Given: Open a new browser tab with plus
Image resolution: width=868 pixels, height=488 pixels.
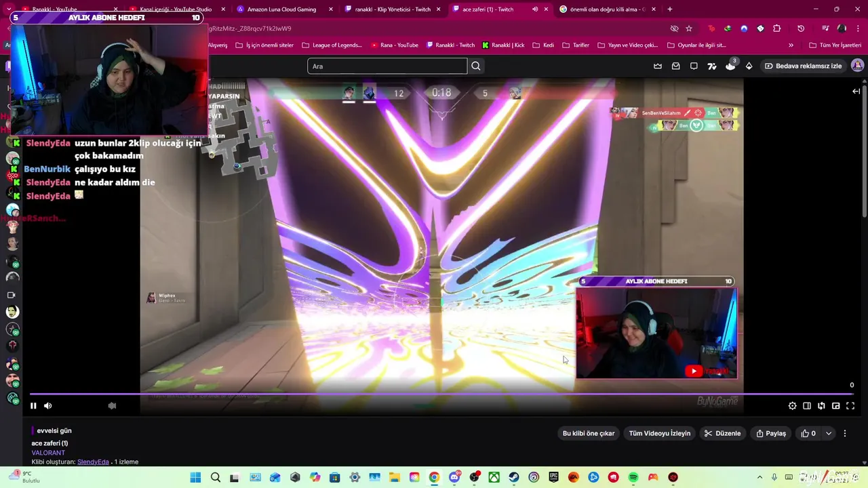Looking at the screenshot, I should (670, 9).
